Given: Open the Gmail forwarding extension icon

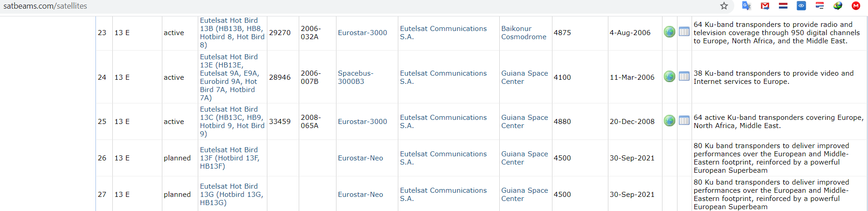Looking at the screenshot, I should pyautogui.click(x=765, y=6).
